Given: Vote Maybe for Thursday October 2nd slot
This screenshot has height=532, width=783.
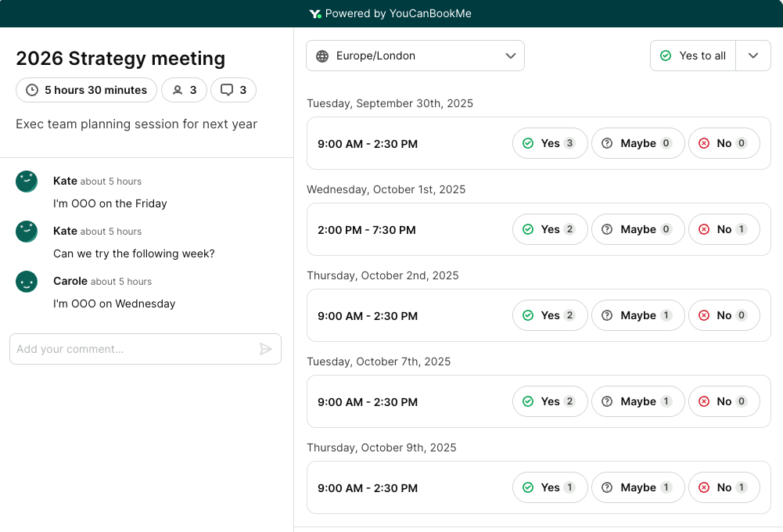Looking at the screenshot, I should coord(638,315).
